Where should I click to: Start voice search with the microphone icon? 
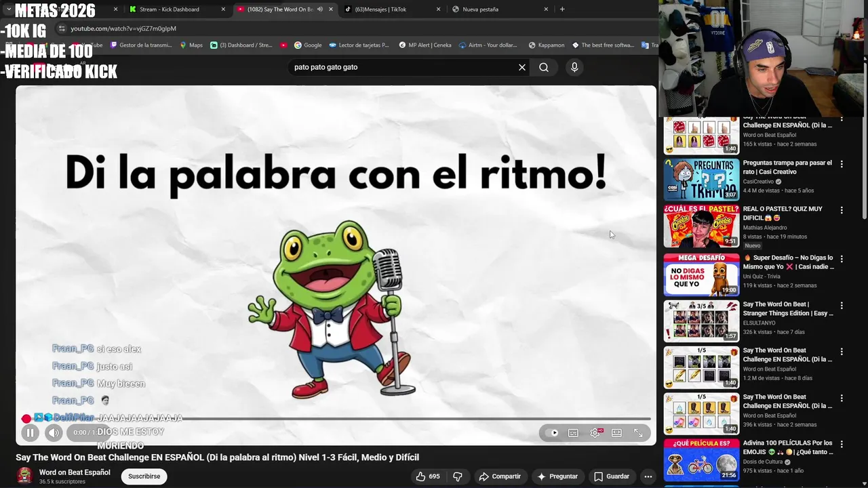click(x=574, y=67)
